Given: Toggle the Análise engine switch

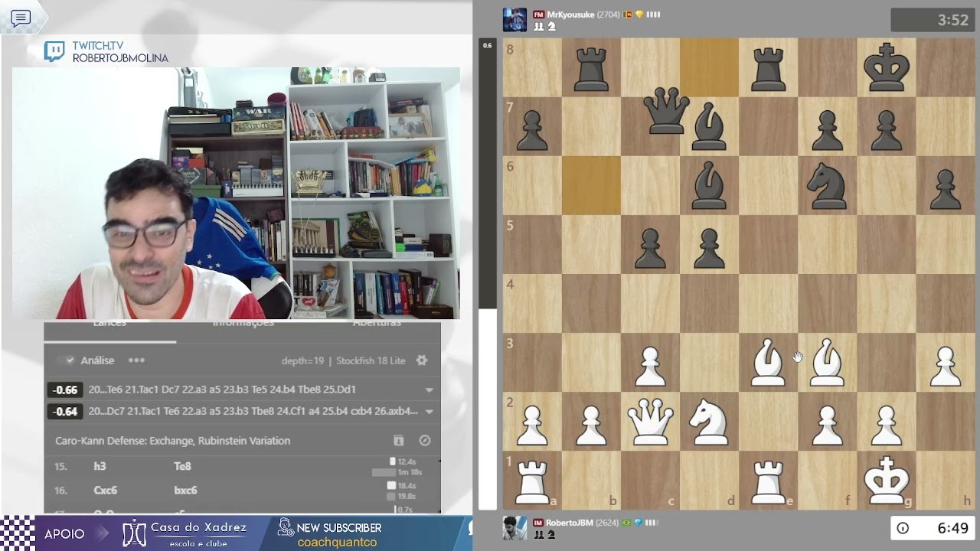Looking at the screenshot, I should pos(64,360).
